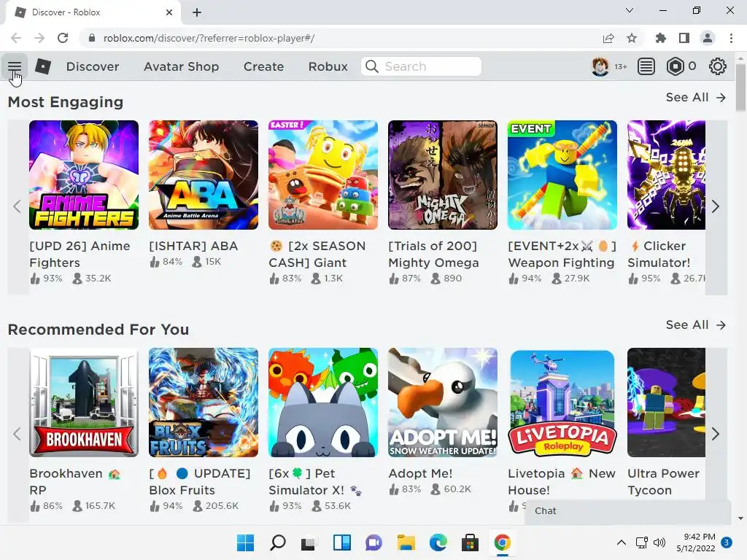Open the Livetopia Roleplay thumbnail
747x560 pixels.
562,402
